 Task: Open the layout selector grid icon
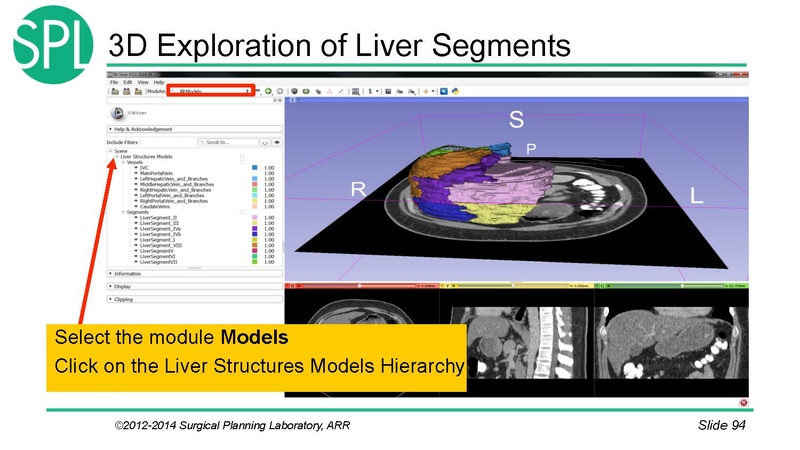(x=356, y=91)
